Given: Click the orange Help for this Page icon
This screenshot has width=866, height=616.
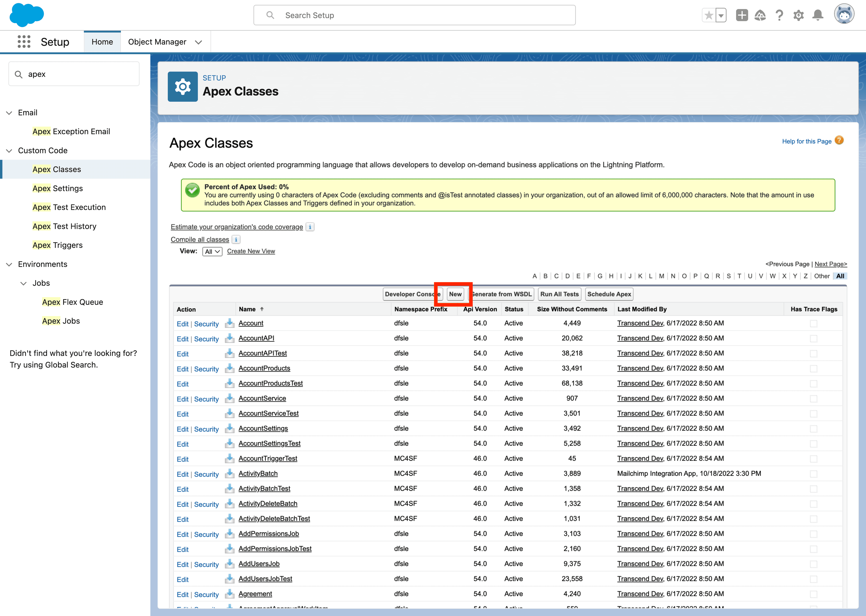Looking at the screenshot, I should (839, 140).
